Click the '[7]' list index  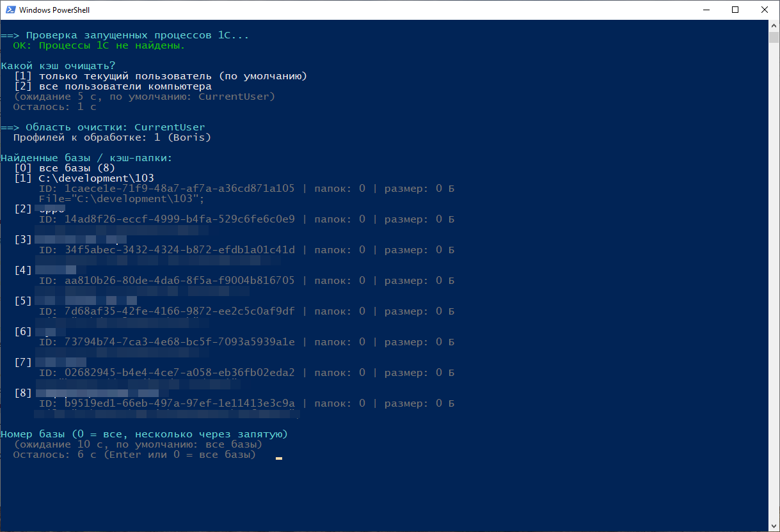pyautogui.click(x=23, y=363)
